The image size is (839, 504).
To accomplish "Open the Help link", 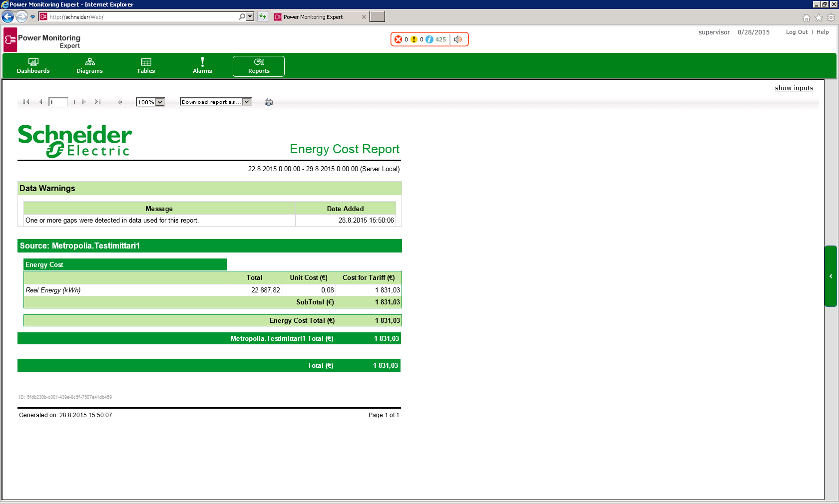I will [823, 32].
